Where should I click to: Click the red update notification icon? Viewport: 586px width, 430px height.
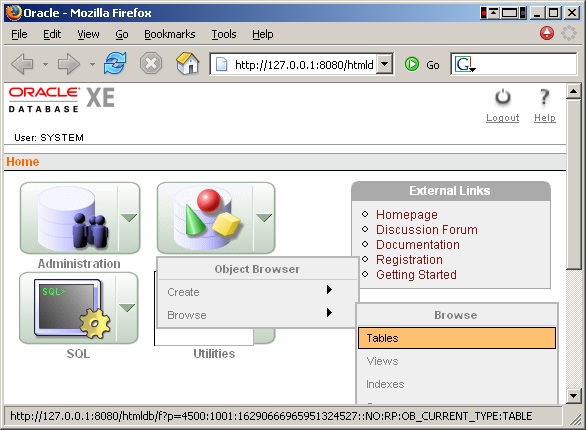click(x=547, y=33)
